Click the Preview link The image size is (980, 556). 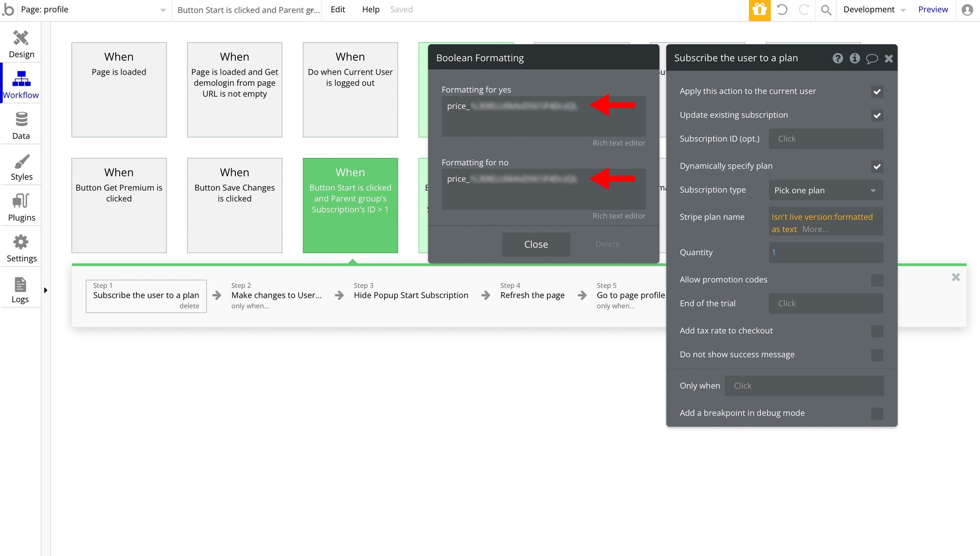[933, 10]
